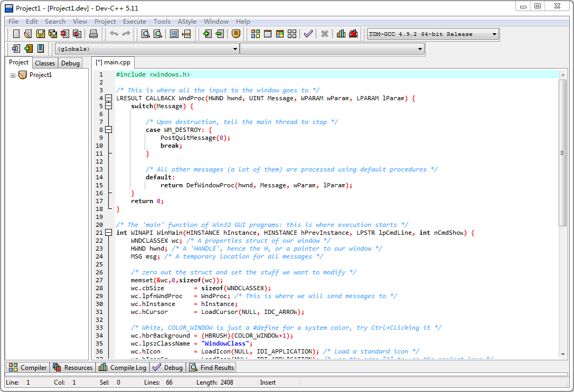Print the current document
The image size is (574, 392).
coord(94,33)
